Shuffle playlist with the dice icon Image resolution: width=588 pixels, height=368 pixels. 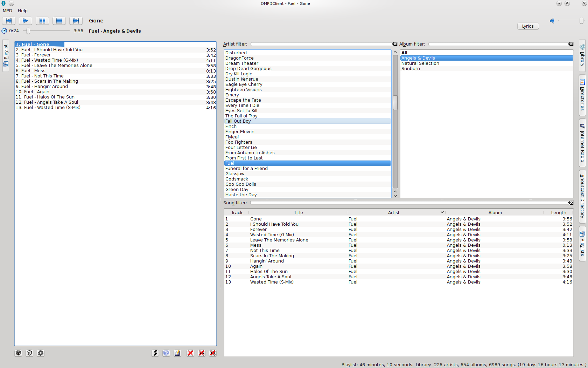click(x=166, y=353)
